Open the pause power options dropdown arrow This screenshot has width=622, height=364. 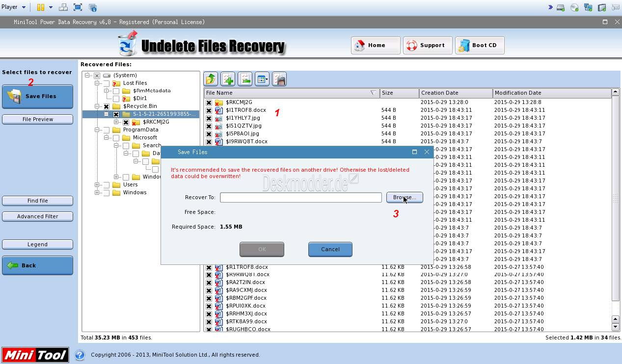50,7
